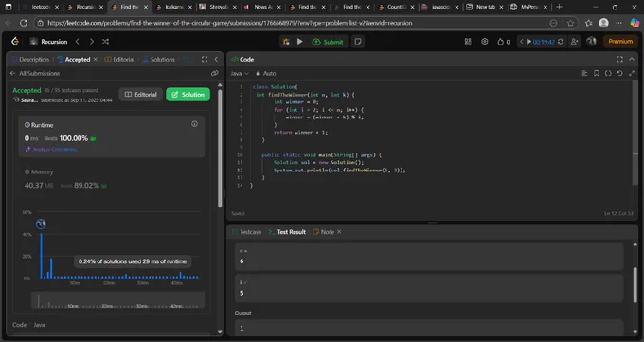Click the n value field showing 6
This screenshot has width=644, height=342.
(x=429, y=257)
